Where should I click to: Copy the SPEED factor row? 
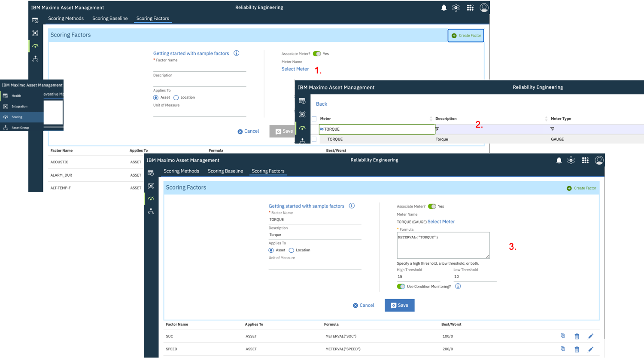tap(563, 349)
